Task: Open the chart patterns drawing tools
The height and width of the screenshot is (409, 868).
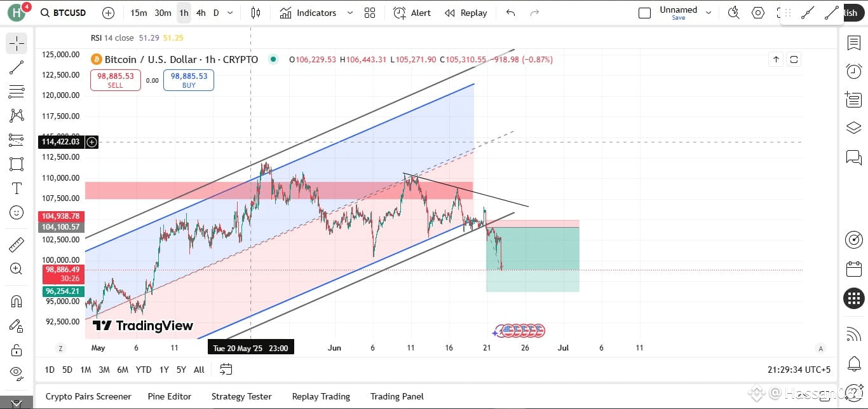Action: [x=17, y=116]
